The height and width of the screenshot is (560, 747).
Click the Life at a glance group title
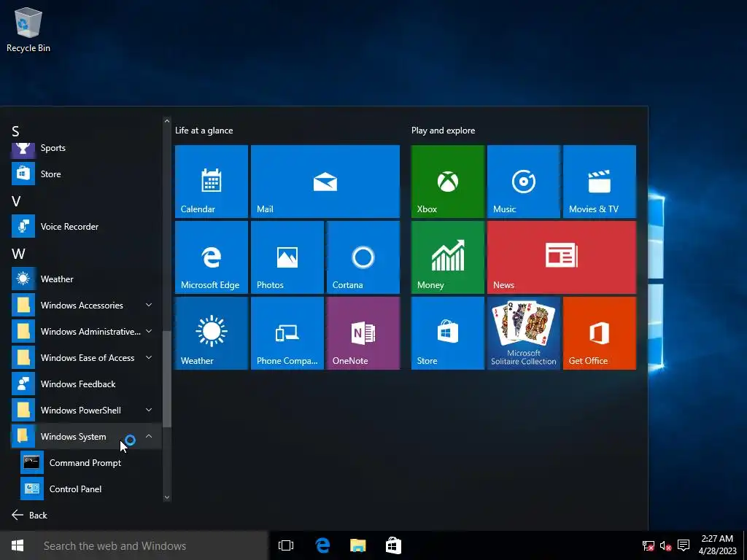click(204, 131)
